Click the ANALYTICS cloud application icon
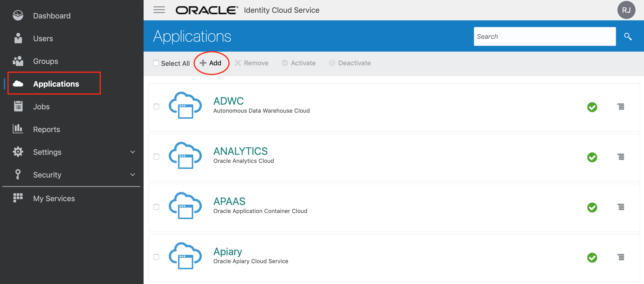644x284 pixels. pos(185,156)
